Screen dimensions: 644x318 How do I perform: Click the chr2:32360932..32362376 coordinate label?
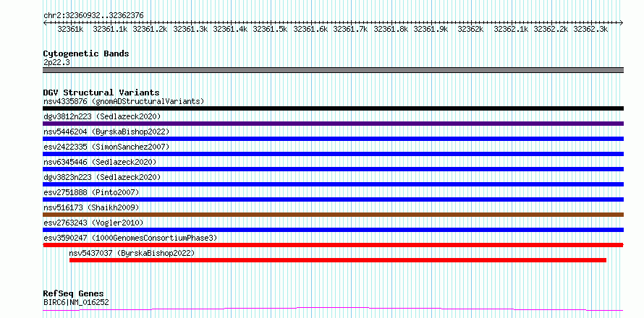point(93,16)
